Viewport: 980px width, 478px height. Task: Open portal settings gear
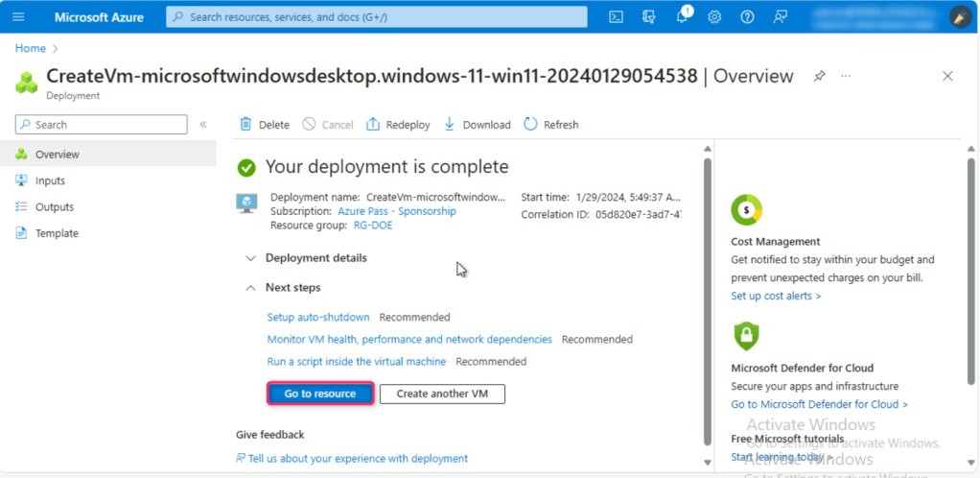tap(714, 17)
